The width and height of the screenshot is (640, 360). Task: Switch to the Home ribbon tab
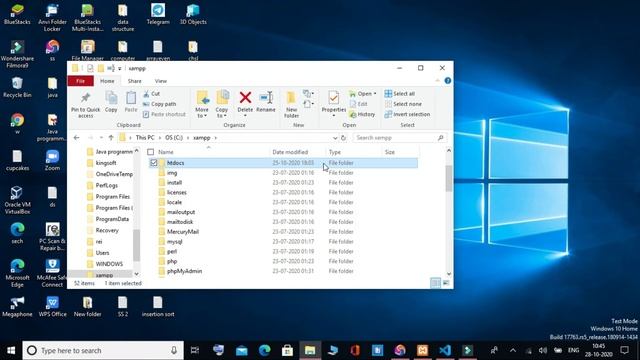tap(107, 81)
